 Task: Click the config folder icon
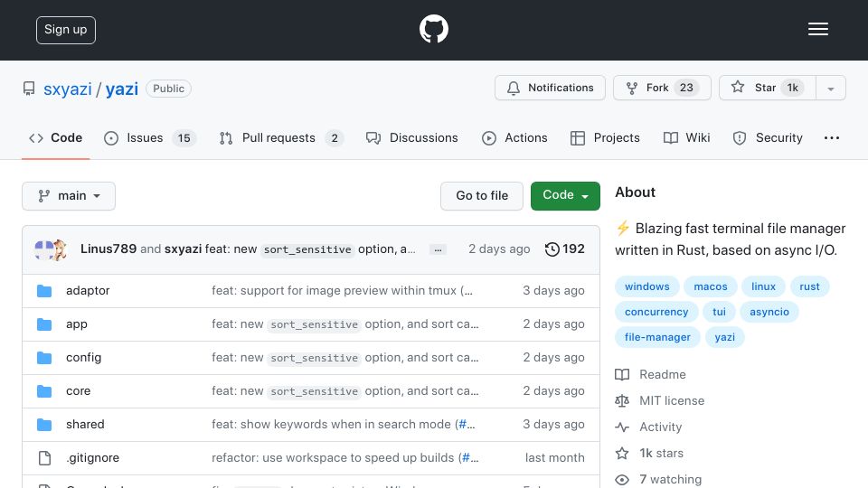pyautogui.click(x=44, y=358)
